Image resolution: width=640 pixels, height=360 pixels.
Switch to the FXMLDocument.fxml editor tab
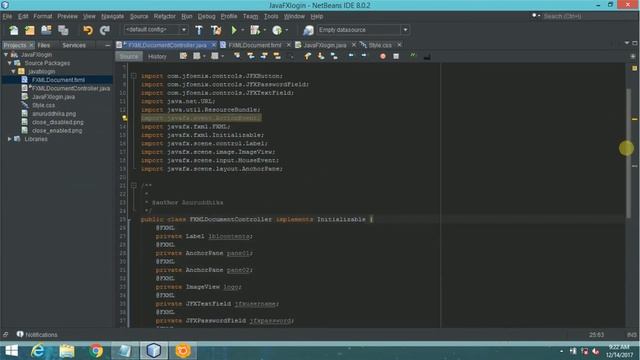255,45
